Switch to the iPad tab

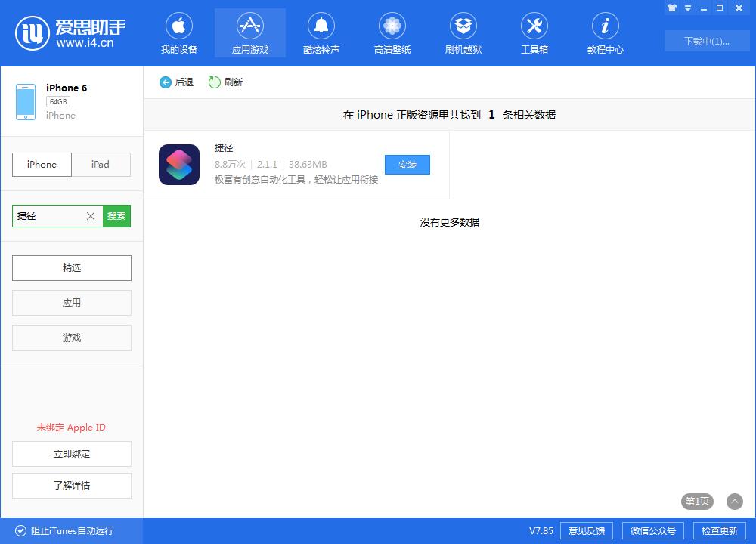[101, 165]
